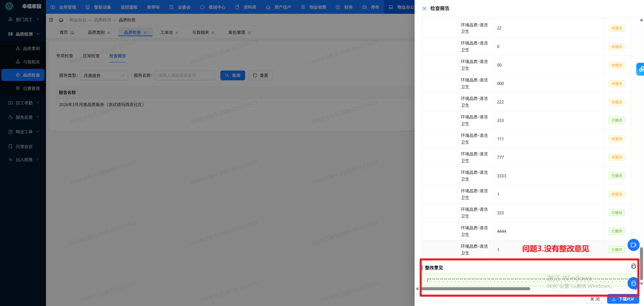The height and width of the screenshot is (306, 644).
Task: Click the blue video camera floating button
Action: (633, 245)
